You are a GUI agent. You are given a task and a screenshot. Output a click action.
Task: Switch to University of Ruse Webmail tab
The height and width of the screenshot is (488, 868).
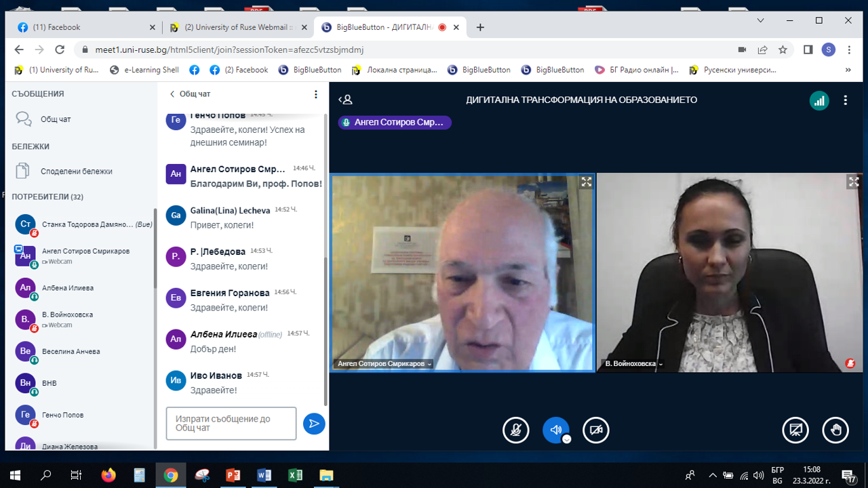(237, 28)
